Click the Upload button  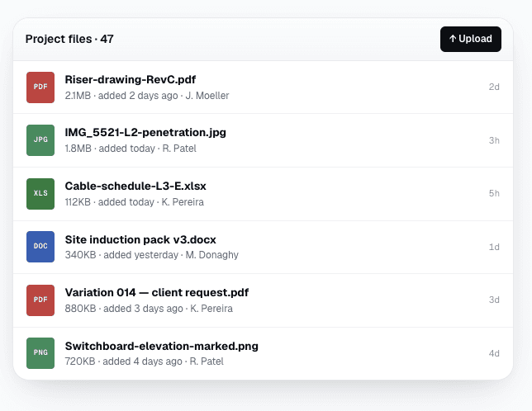[x=471, y=39]
